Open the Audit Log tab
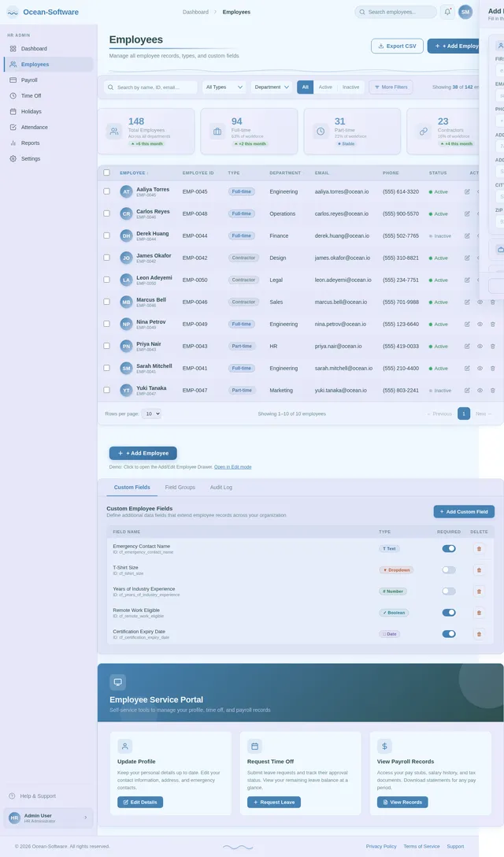 pyautogui.click(x=220, y=488)
